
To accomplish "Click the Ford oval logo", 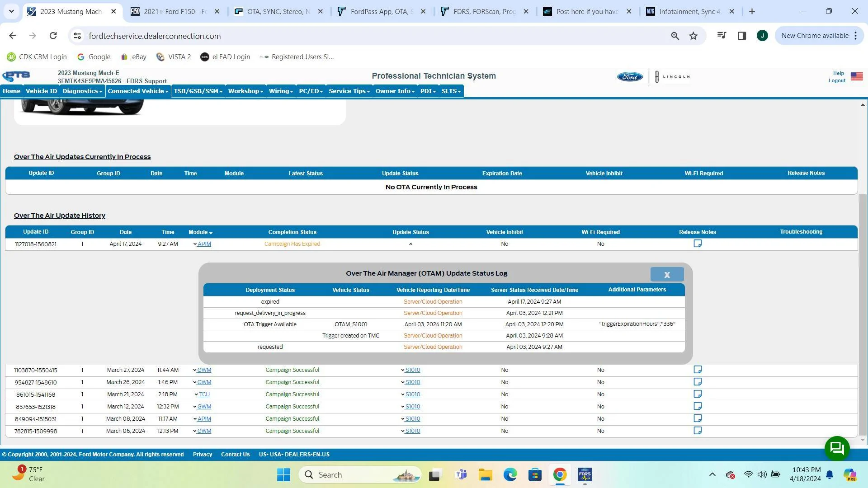I will pos(630,77).
